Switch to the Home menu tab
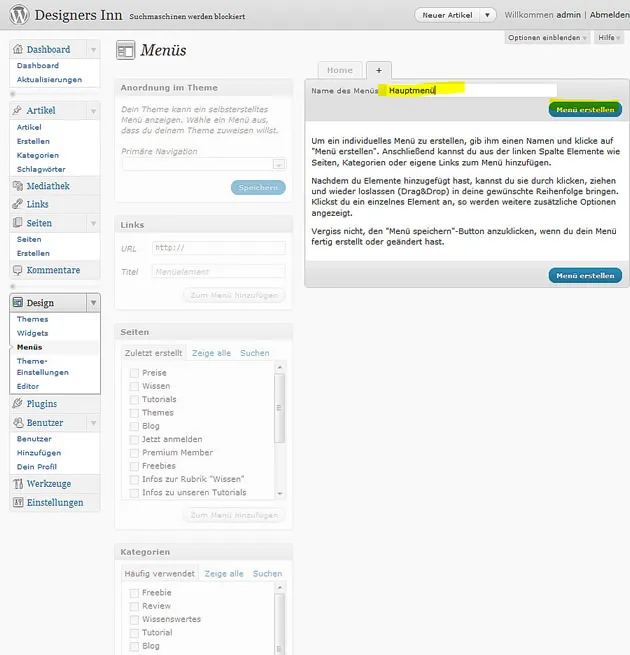This screenshot has height=655, width=630. tap(340, 70)
